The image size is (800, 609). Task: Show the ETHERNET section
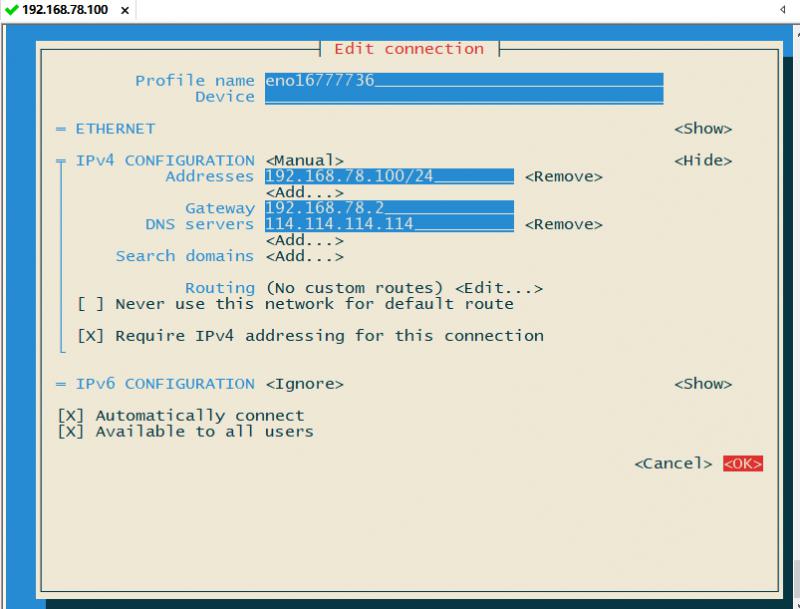pyautogui.click(x=703, y=129)
